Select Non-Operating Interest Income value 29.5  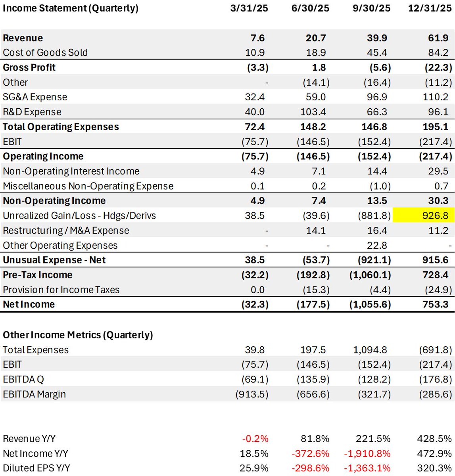pos(439,171)
